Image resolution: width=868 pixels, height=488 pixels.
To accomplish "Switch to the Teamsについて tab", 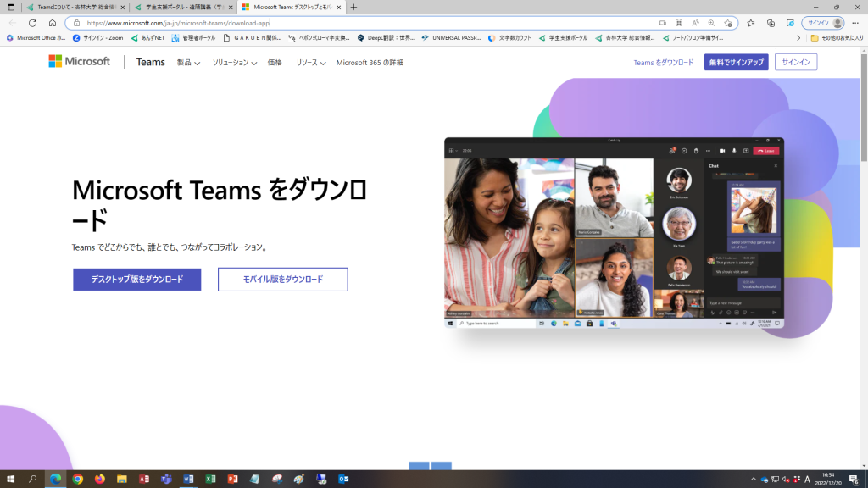I will coord(75,7).
